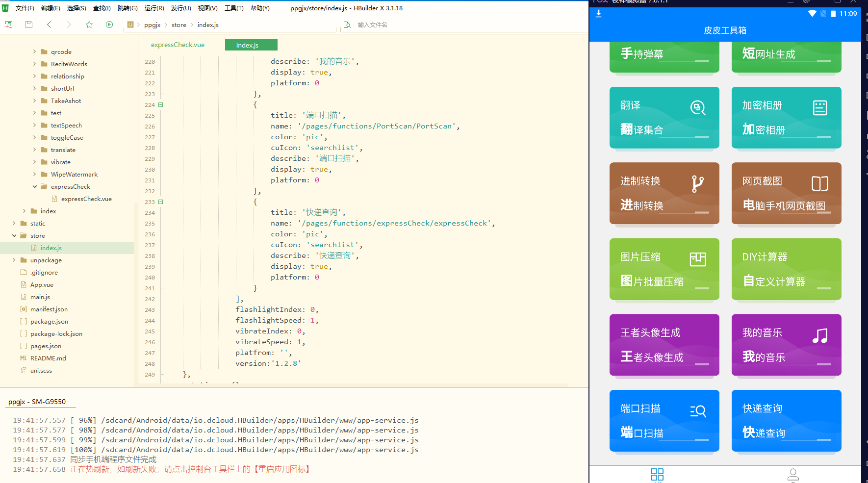Tap the bottom grid home tab icon
The height and width of the screenshot is (483, 868).
click(x=657, y=474)
